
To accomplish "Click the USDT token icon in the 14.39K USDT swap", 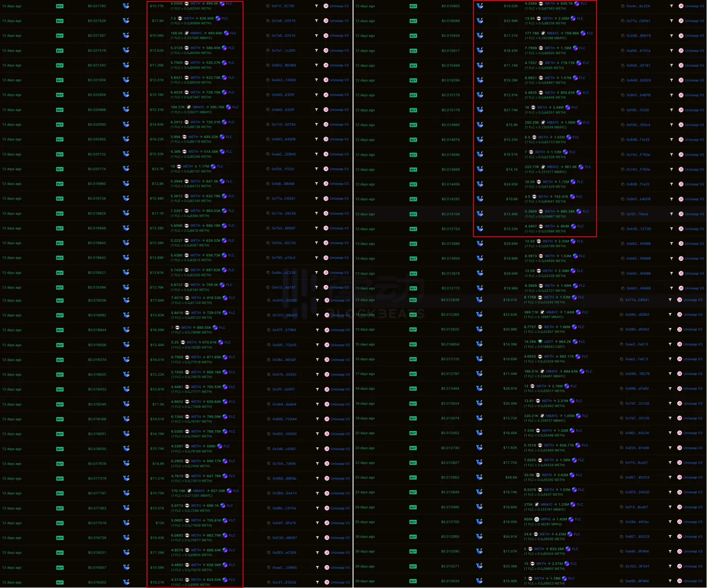I will coord(540,342).
